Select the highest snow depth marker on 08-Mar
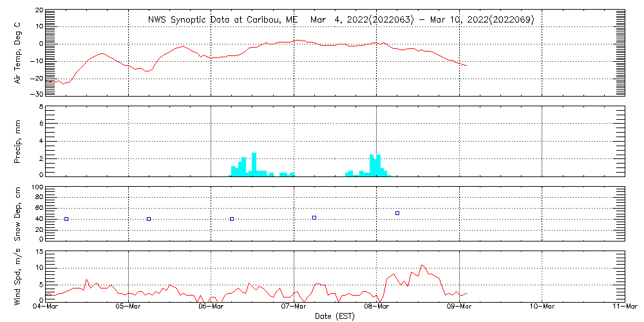Viewport: 644px width, 322px height. coord(397,213)
